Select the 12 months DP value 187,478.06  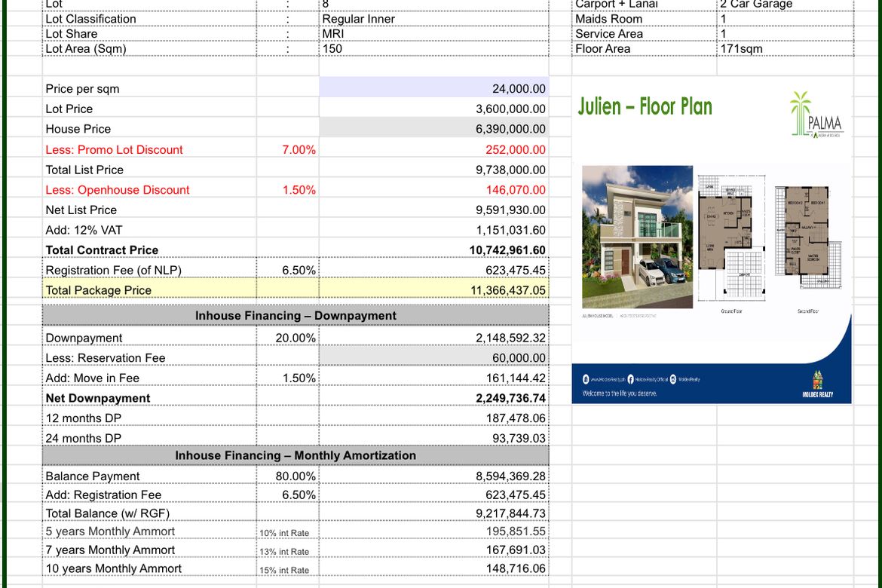pyautogui.click(x=516, y=418)
